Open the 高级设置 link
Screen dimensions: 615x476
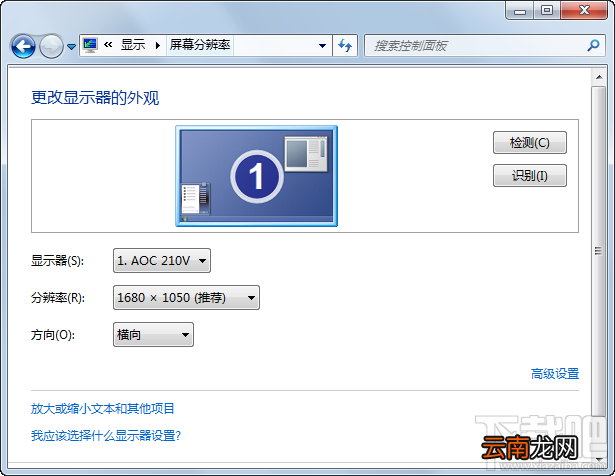tap(555, 374)
